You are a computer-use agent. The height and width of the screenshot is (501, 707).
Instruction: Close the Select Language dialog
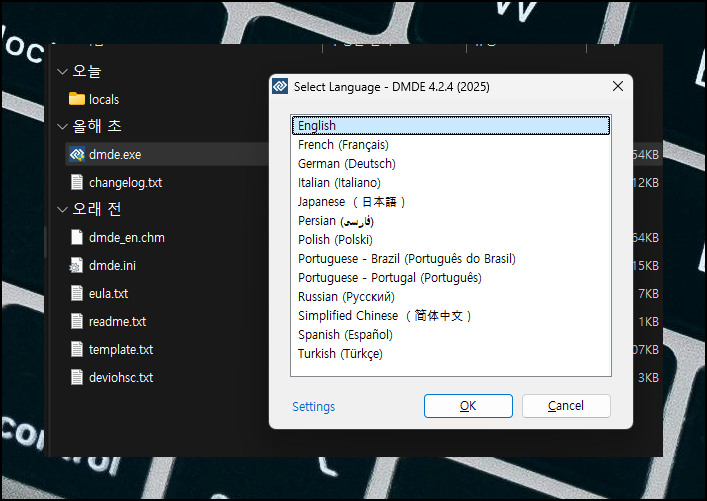click(618, 86)
